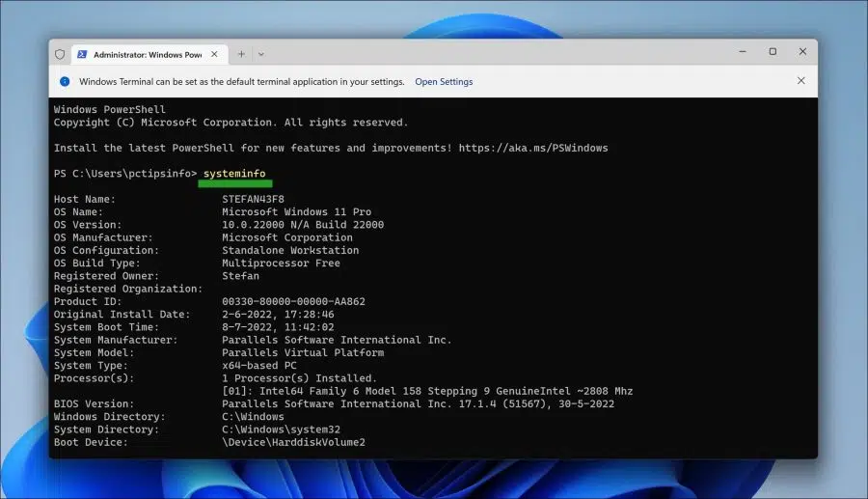This screenshot has height=499, width=868.
Task: Click '\Device\HarddiskVolume2' value
Action: [293, 442]
